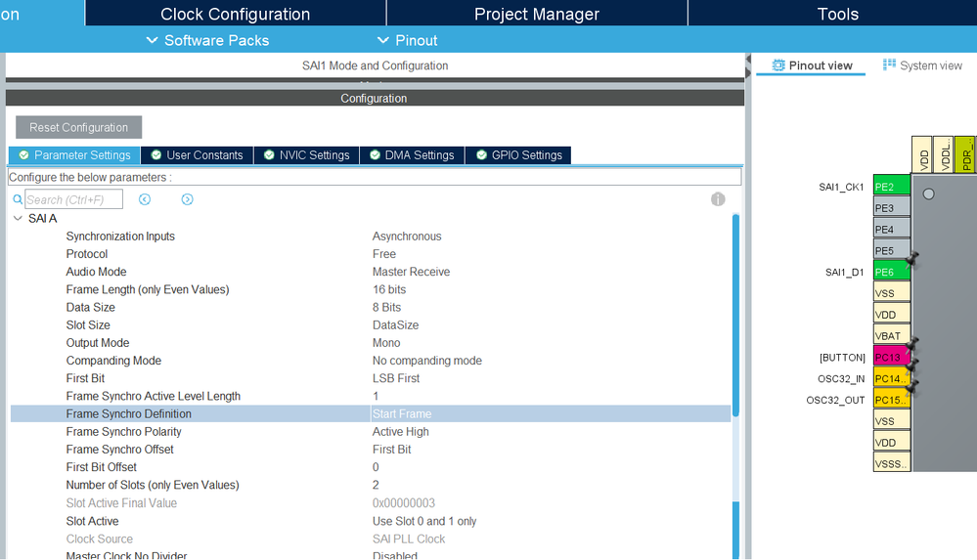Click the Reset Configuration button
The width and height of the screenshot is (977, 560).
(x=78, y=128)
